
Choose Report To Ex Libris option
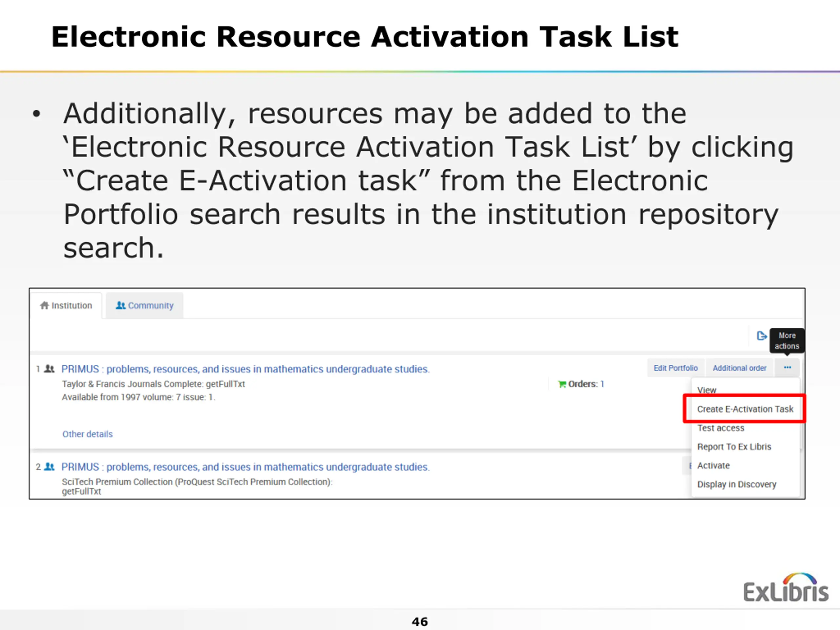pyautogui.click(x=734, y=447)
